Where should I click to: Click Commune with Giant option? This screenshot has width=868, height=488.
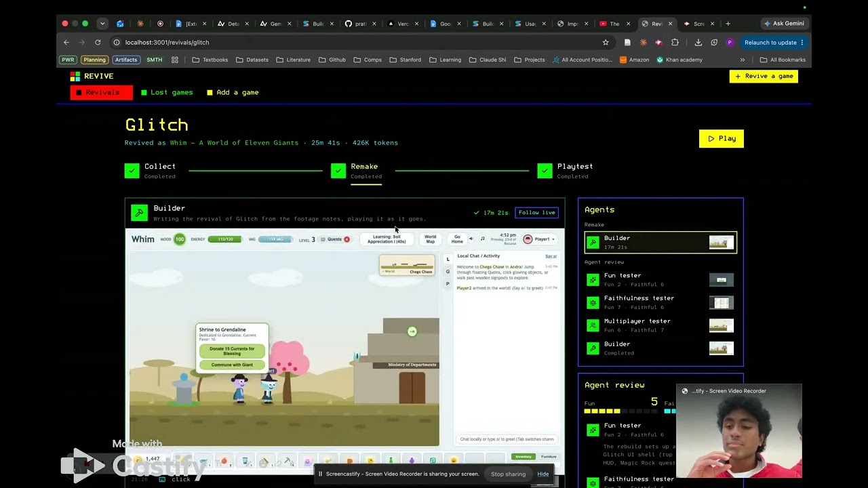coord(232,365)
